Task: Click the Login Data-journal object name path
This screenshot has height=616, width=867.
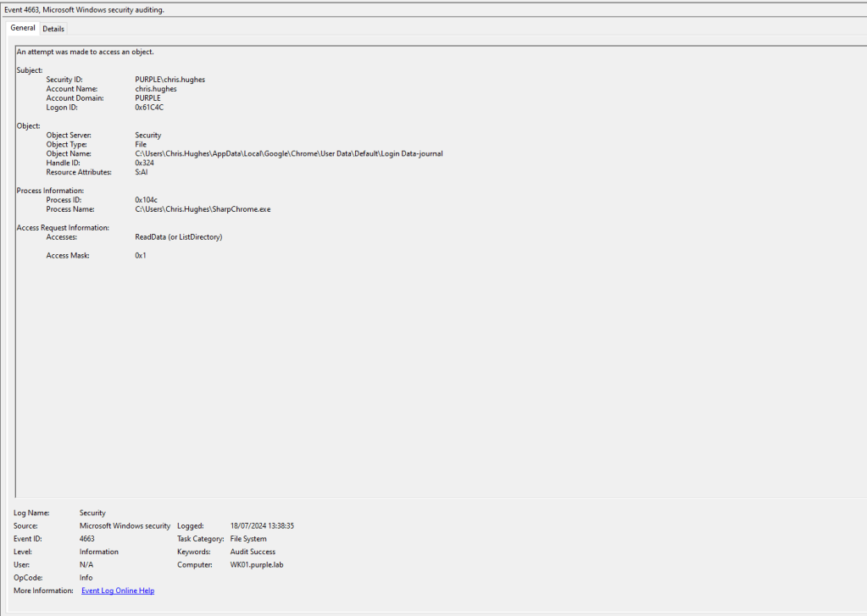Action: [288, 154]
